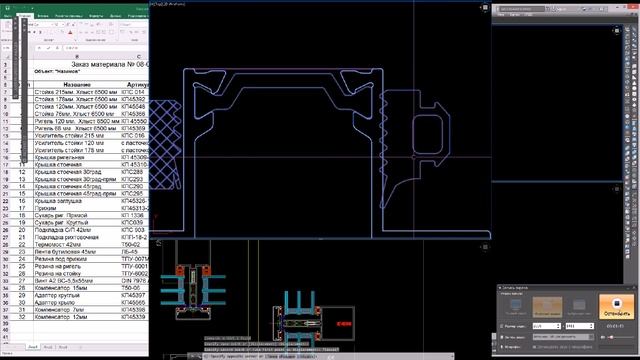This screenshot has height=360, width=640.
Task: Open the Файл tab in Excel
Action: [x=7, y=16]
